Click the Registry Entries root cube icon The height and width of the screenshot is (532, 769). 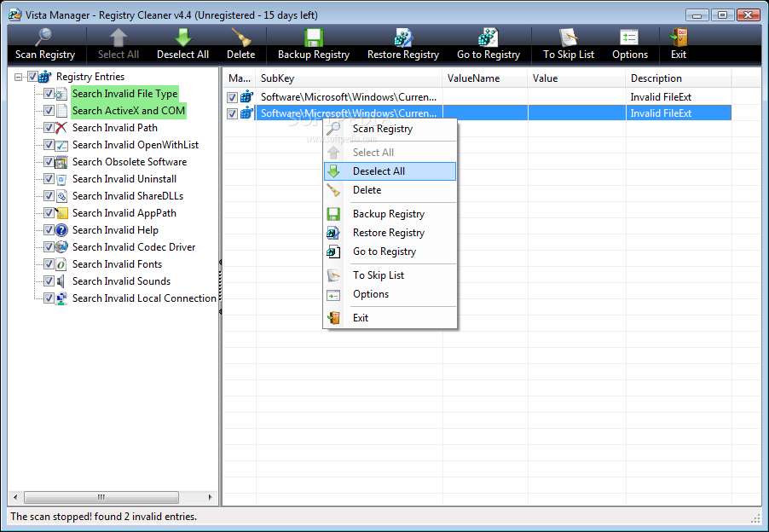[x=45, y=77]
